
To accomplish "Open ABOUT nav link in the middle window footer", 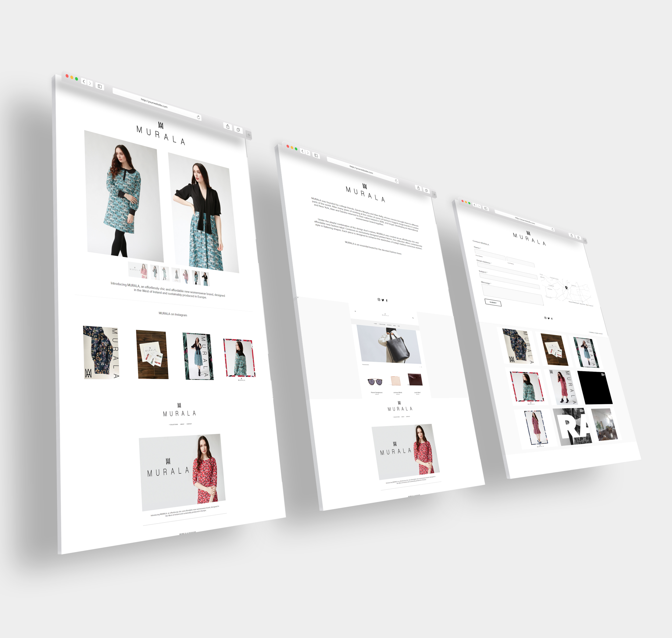I will click(x=403, y=417).
